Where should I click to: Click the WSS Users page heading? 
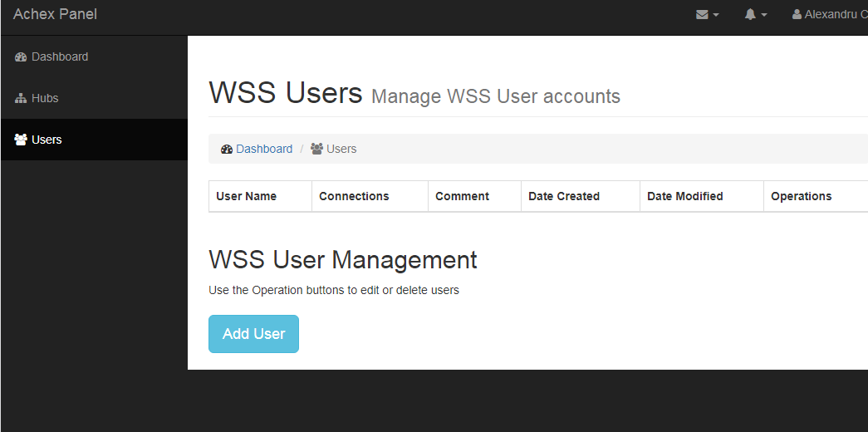286,92
